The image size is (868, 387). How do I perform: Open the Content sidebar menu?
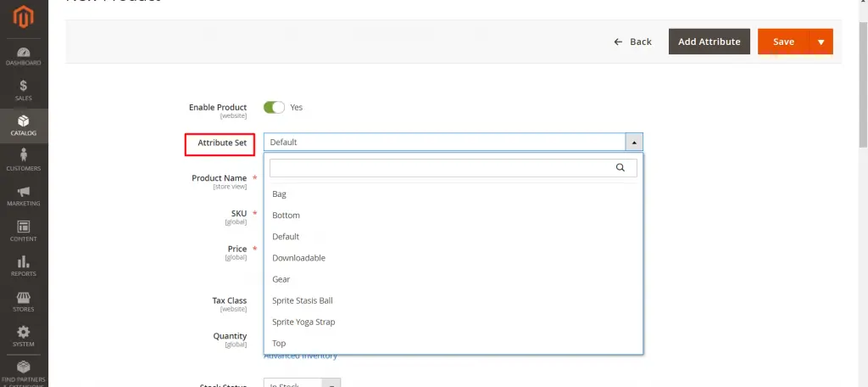click(24, 231)
